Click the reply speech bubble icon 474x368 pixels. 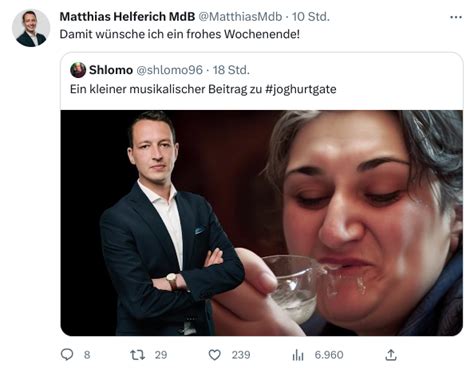click(x=67, y=354)
